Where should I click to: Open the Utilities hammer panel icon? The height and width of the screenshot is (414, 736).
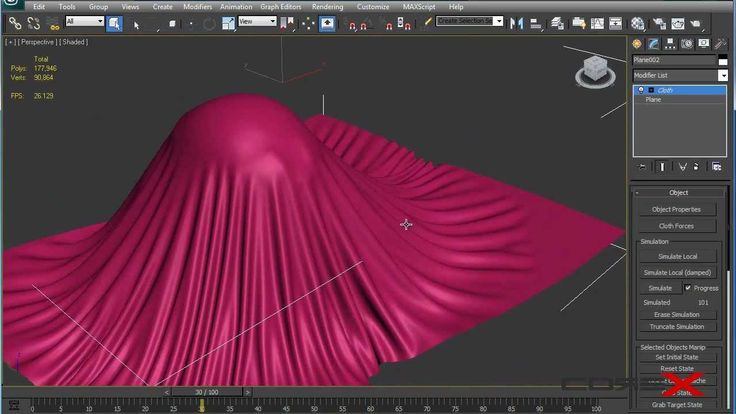(x=720, y=44)
